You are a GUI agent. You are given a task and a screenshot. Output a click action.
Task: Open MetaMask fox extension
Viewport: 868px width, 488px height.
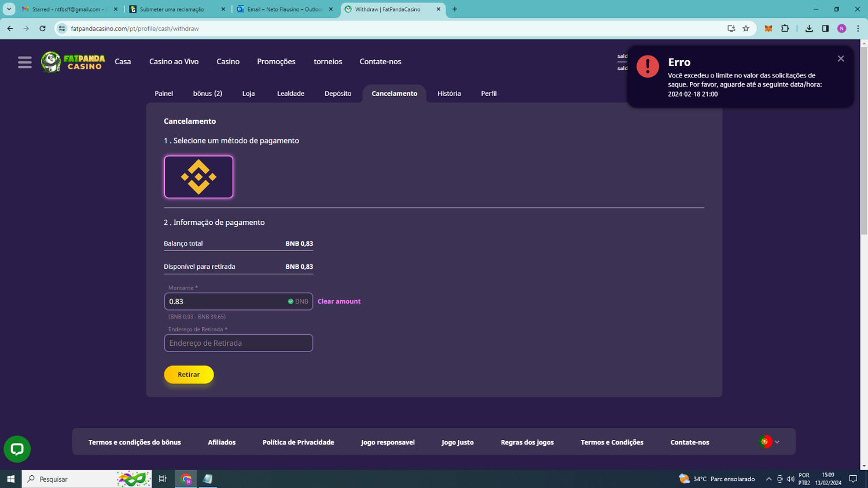pos(768,28)
